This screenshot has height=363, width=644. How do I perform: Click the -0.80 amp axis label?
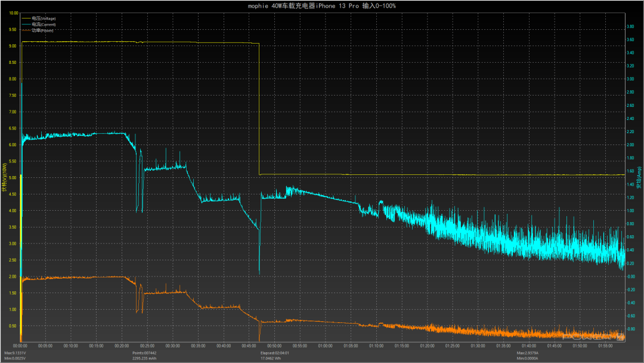[x=630, y=330]
